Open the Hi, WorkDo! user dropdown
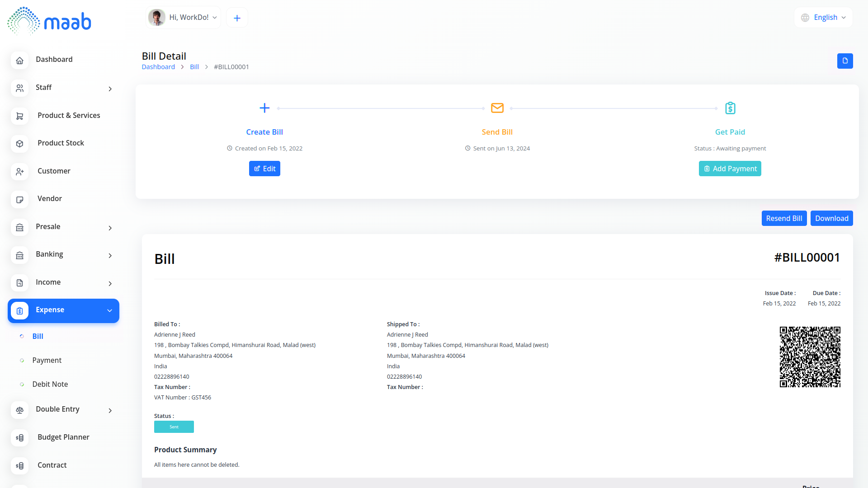 (x=184, y=18)
